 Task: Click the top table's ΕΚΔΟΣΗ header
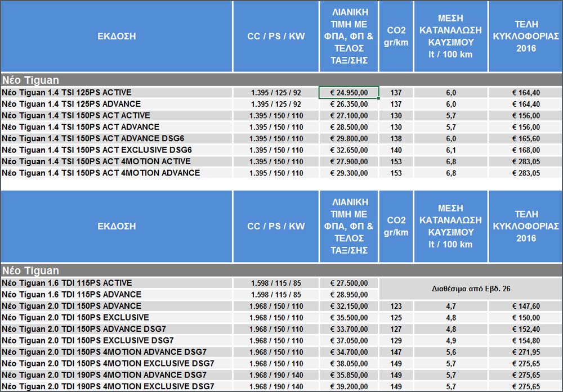tap(116, 37)
